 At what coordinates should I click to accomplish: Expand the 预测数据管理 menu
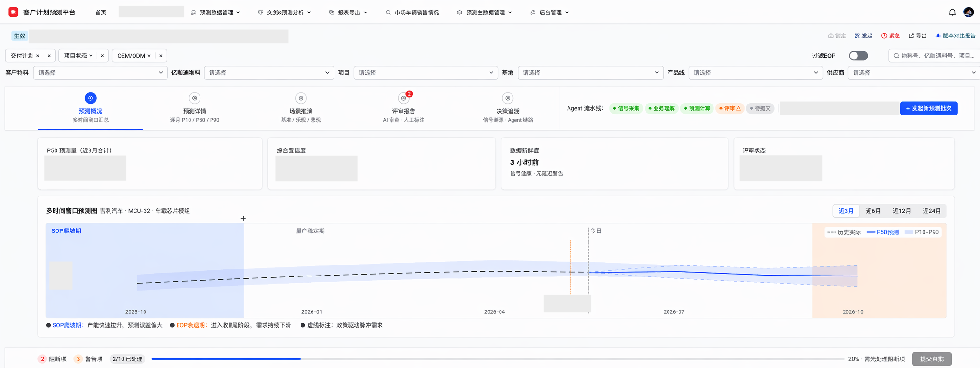[215, 12]
